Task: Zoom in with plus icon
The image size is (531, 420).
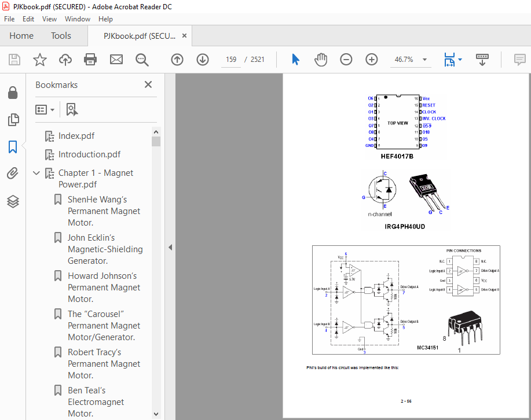Action: 372,60
